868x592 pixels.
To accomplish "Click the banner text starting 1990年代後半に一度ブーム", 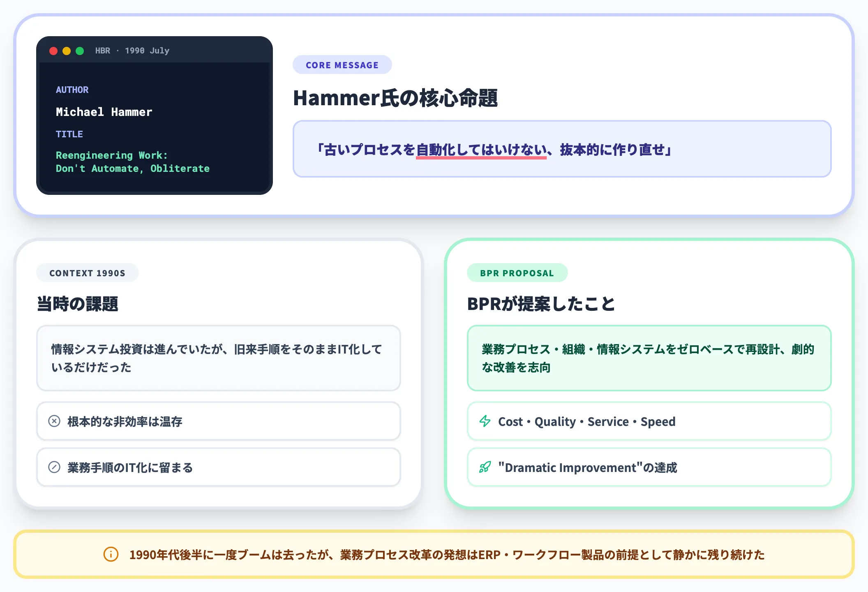I will click(447, 555).
